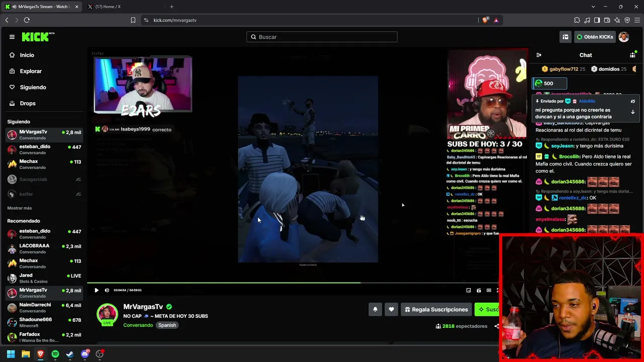Image resolution: width=644 pixels, height=362 pixels.
Task: Toggle stream notifications with the bell button
Action: 375,309
